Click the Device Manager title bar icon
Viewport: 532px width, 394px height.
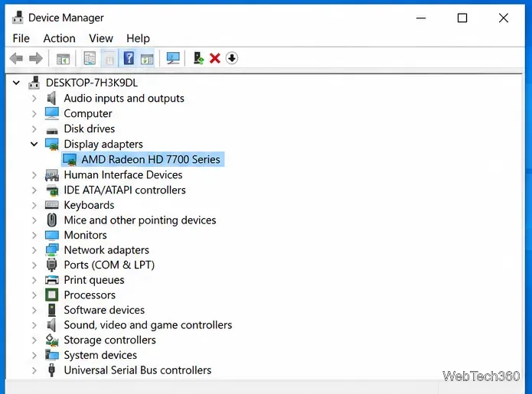pos(18,18)
